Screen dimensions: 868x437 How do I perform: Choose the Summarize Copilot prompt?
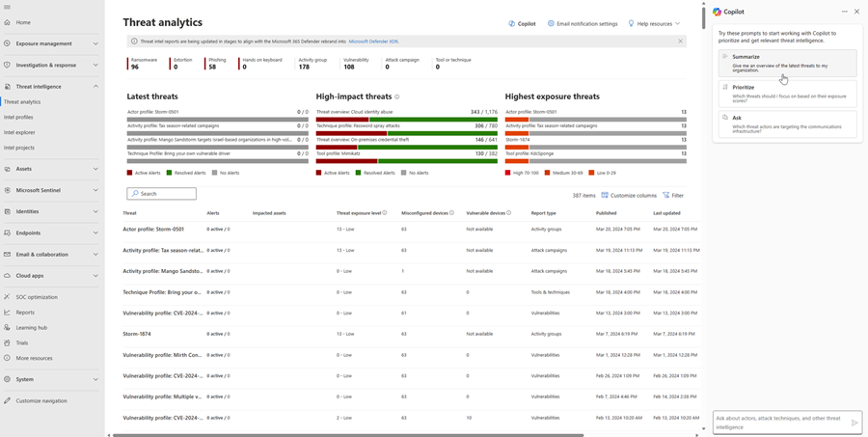pyautogui.click(x=787, y=63)
